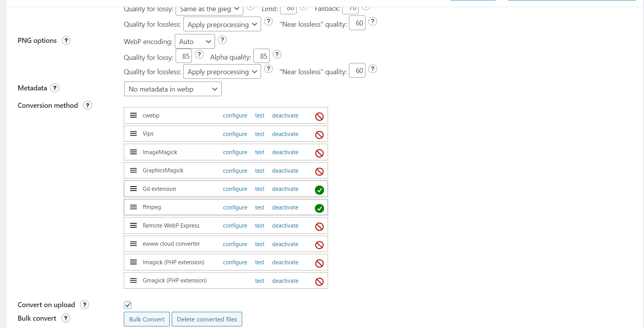Click the Delete converted files button
The width and height of the screenshot is (644, 328).
pos(207,319)
